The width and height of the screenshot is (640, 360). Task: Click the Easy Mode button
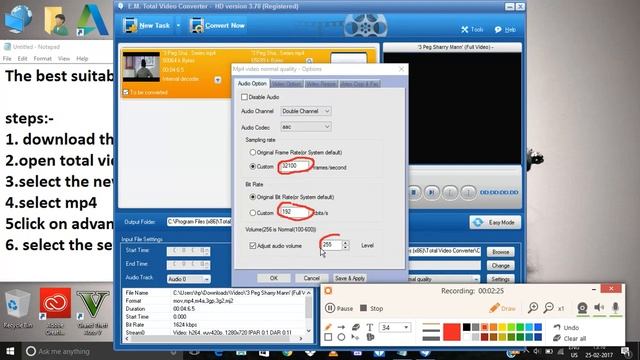coord(495,222)
